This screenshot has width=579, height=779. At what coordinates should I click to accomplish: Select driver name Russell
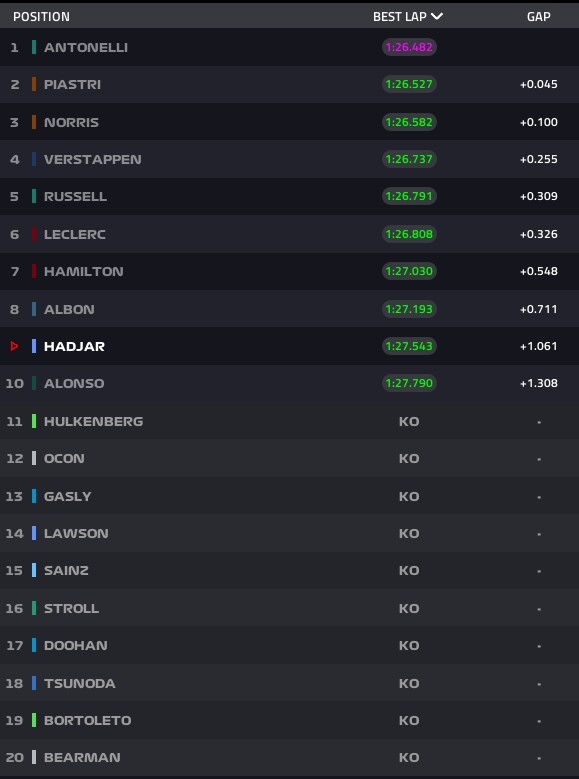point(76,196)
